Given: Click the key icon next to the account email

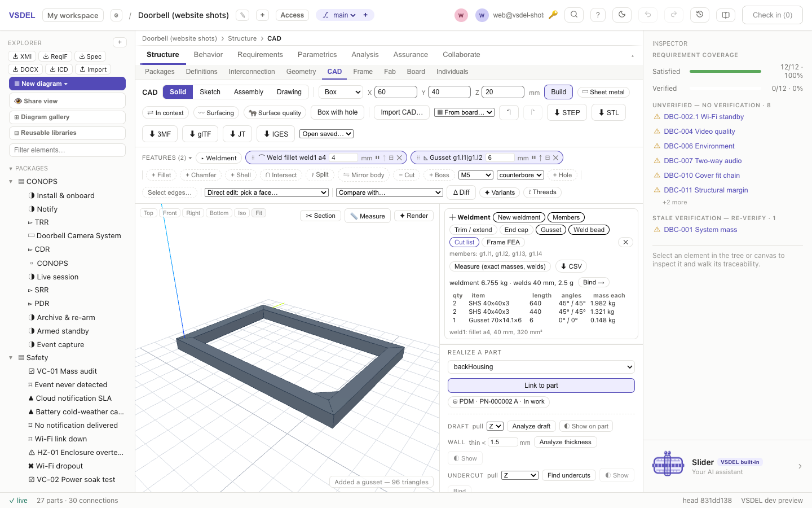Looking at the screenshot, I should point(553,15).
